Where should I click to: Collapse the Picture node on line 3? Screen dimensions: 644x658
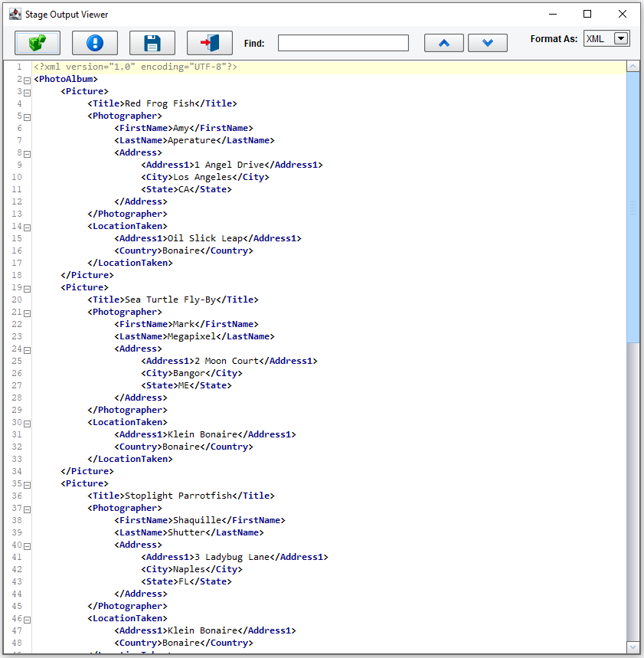point(28,93)
